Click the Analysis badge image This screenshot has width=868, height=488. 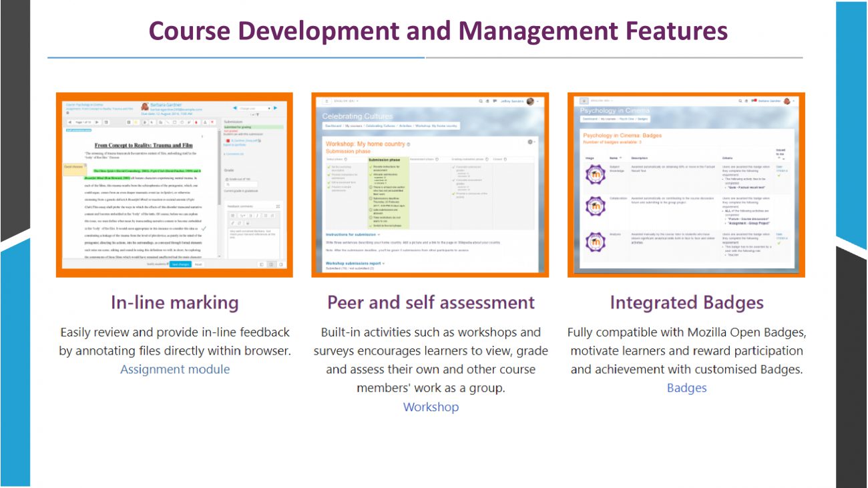595,242
